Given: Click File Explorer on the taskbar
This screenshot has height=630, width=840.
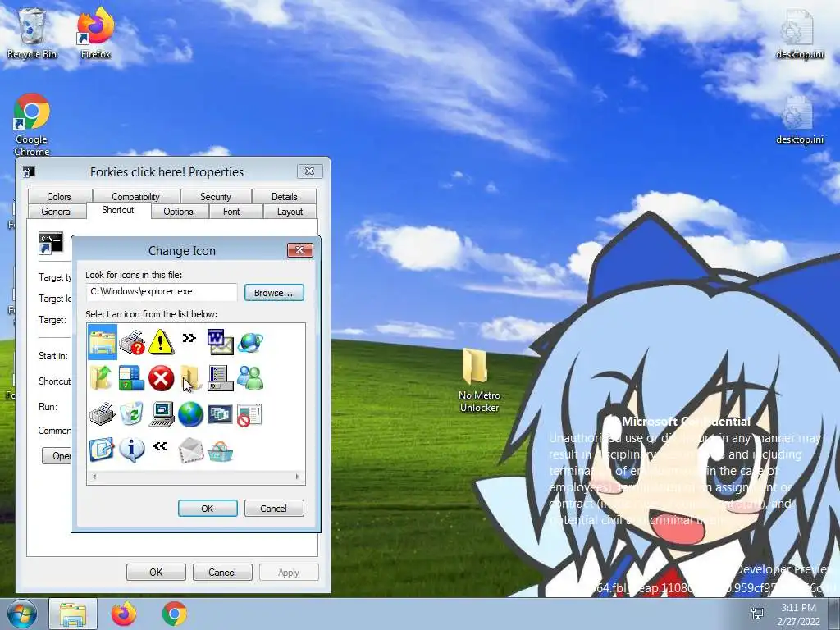Looking at the screenshot, I should tap(73, 614).
